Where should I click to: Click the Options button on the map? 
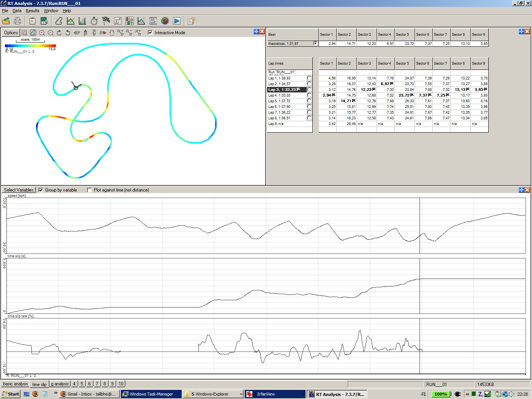coord(11,33)
